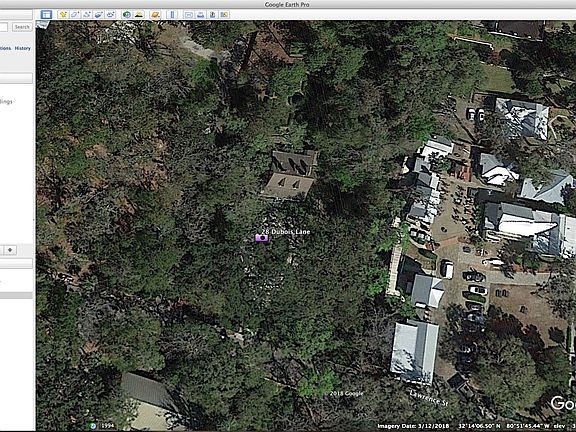Open the planets switcher icon
The height and width of the screenshot is (432, 576).
tap(155, 15)
